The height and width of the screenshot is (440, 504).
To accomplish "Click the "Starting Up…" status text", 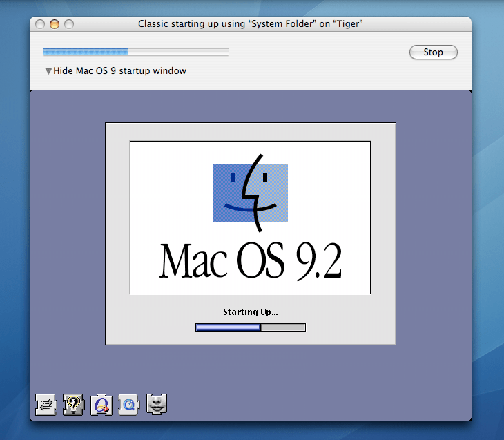I will pos(250,312).
